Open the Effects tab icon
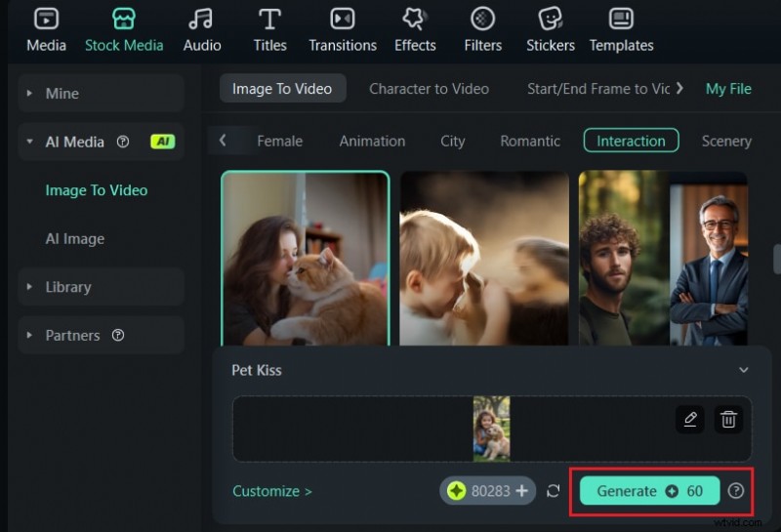Viewport: 781px width, 532px height. click(414, 20)
